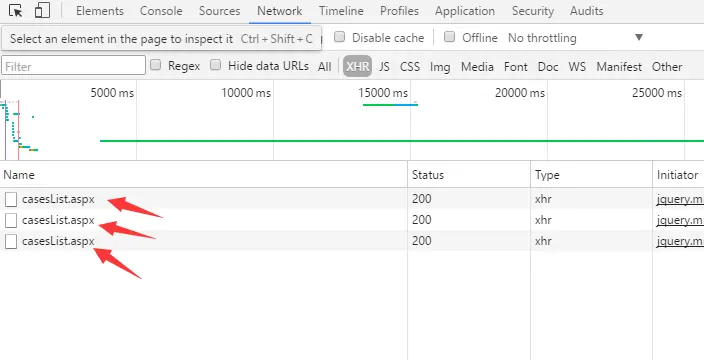Enable Hide data URLs checkbox
Image resolution: width=704 pixels, height=360 pixels.
216,65
